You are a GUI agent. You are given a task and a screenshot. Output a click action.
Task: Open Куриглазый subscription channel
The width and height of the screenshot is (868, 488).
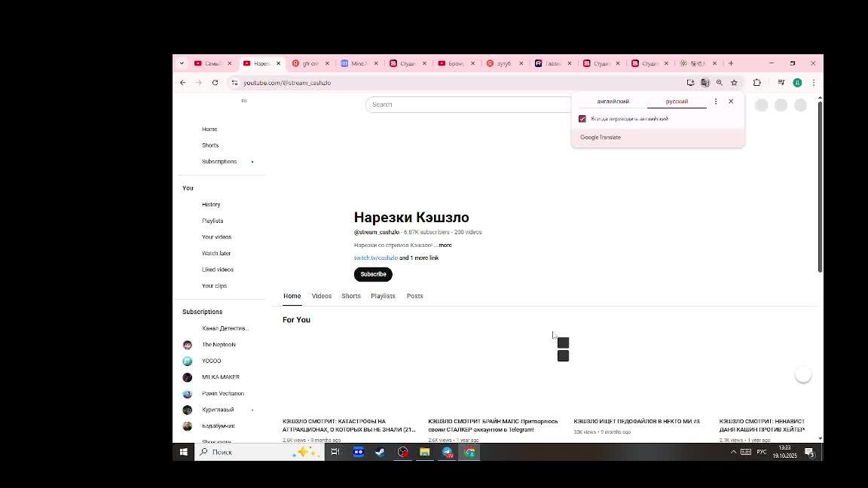(218, 410)
